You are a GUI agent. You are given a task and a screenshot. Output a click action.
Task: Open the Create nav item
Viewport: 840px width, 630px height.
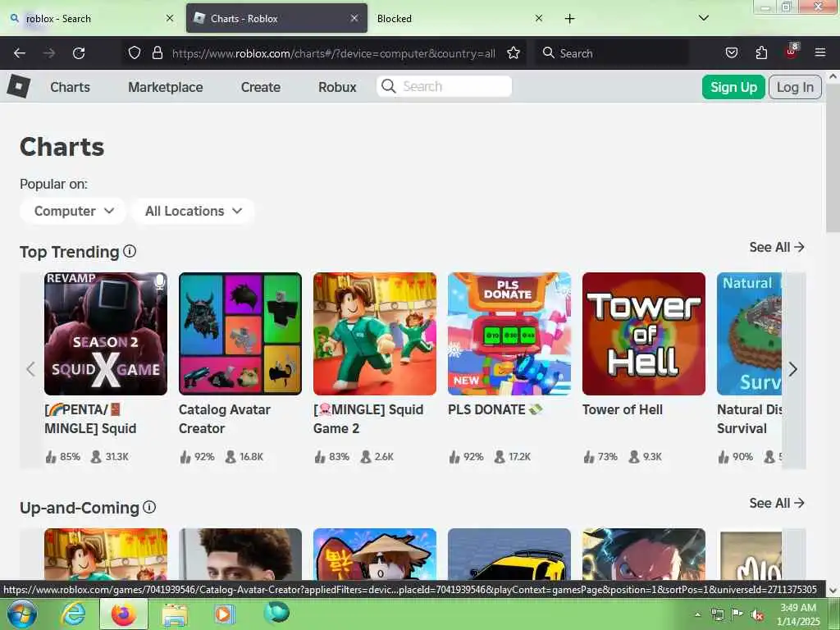[x=260, y=87]
